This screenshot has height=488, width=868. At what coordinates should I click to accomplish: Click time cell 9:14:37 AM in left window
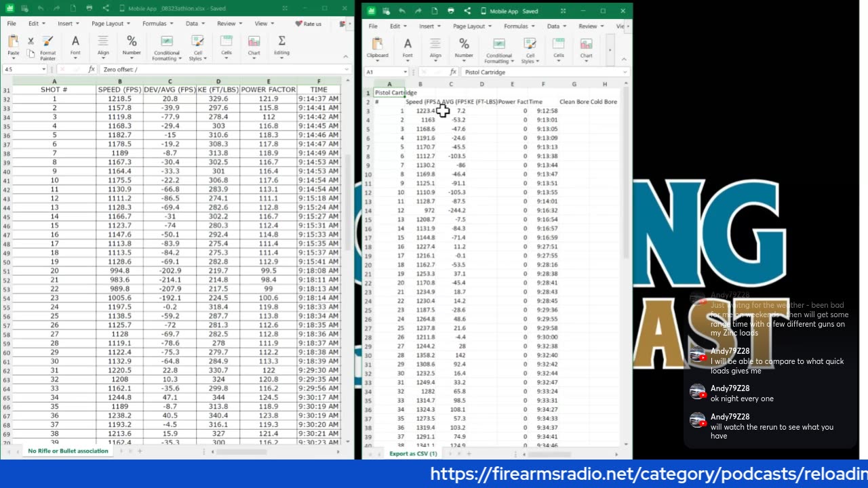pos(319,99)
